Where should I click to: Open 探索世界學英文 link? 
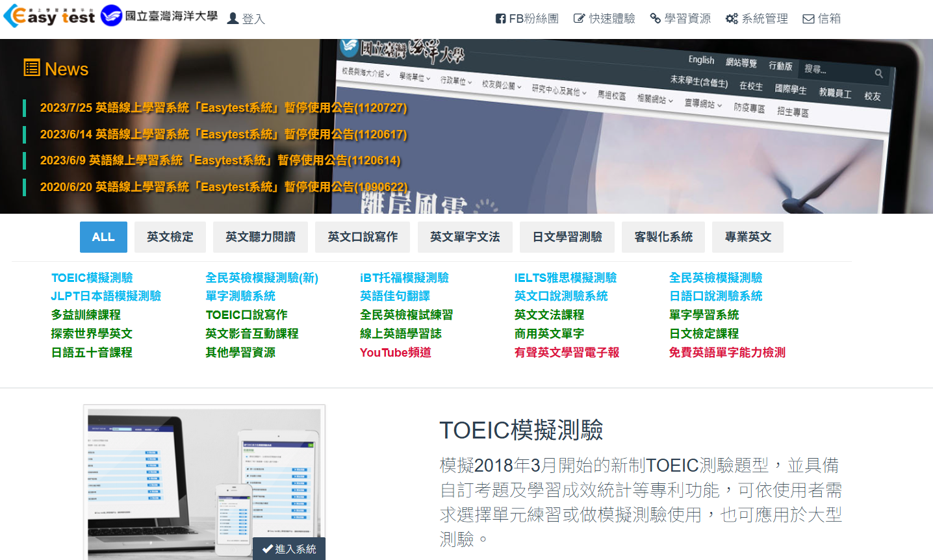[92, 334]
